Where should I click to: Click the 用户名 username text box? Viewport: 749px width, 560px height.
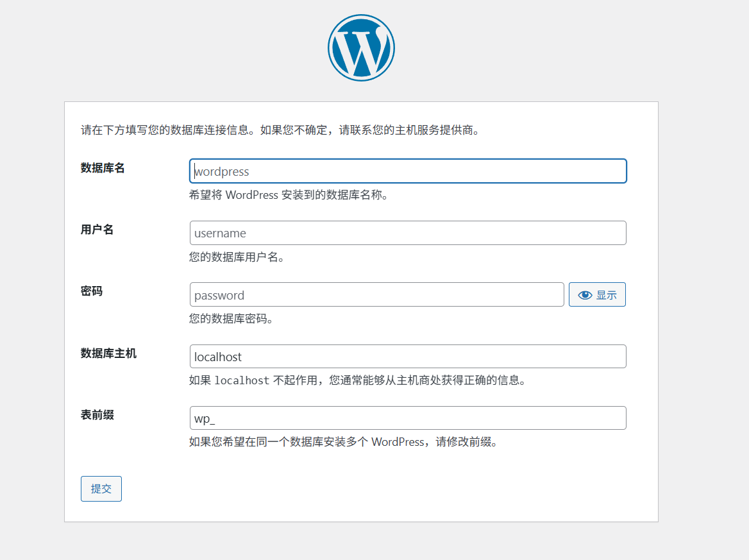[408, 233]
